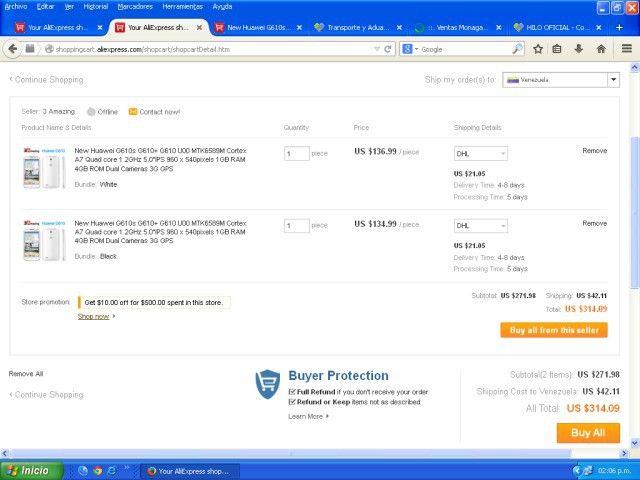Launch Internet Explorer from quick launch bar
This screenshot has height=480, width=640.
pos(111,471)
